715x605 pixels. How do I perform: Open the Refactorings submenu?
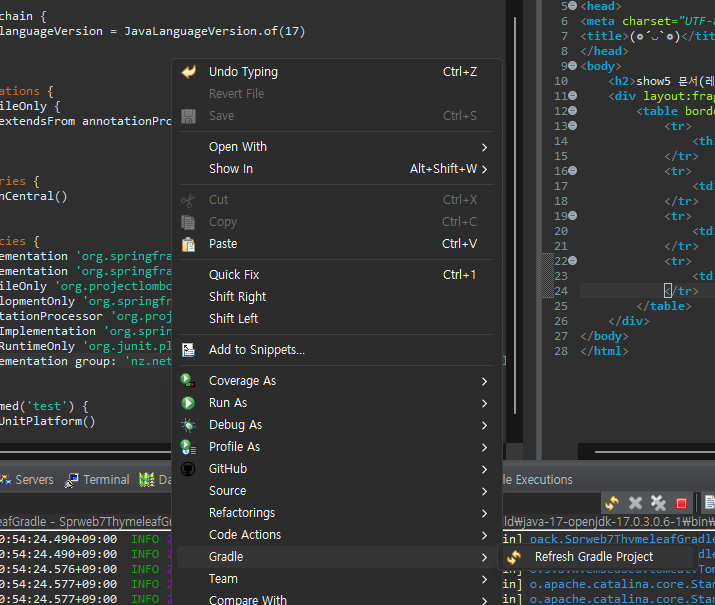(337, 513)
